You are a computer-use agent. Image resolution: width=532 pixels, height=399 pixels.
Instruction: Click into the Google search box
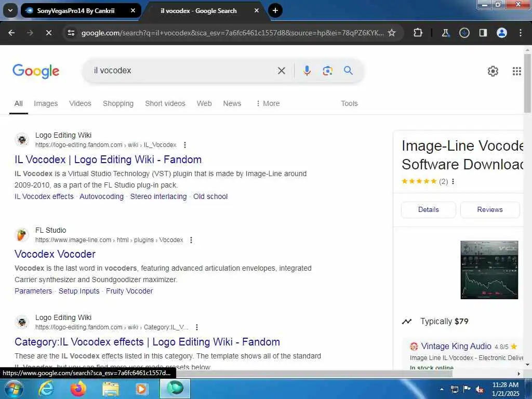point(183,71)
